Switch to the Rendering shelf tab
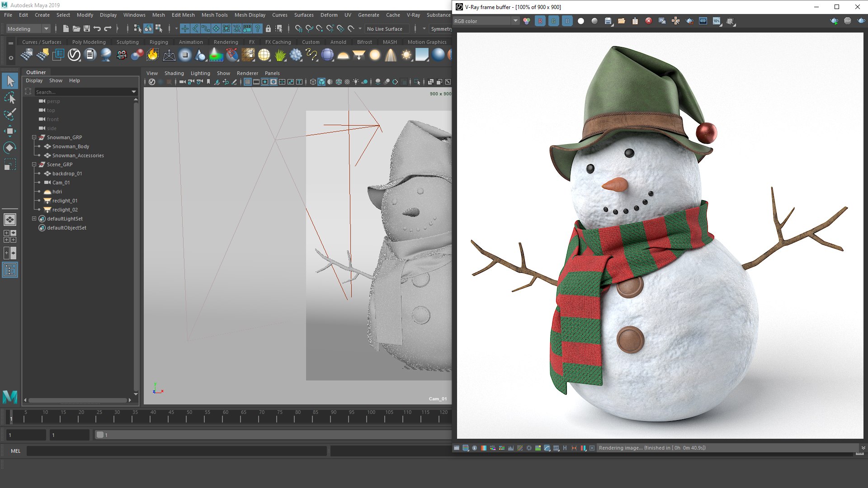868x488 pixels. (226, 42)
